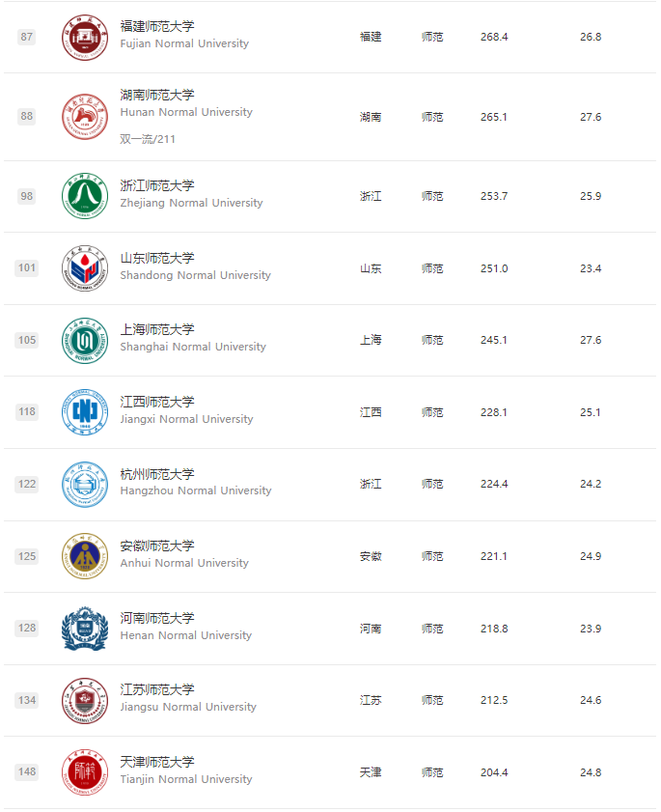Click rank badge 148
Screen dimensions: 661x812
click(26, 771)
